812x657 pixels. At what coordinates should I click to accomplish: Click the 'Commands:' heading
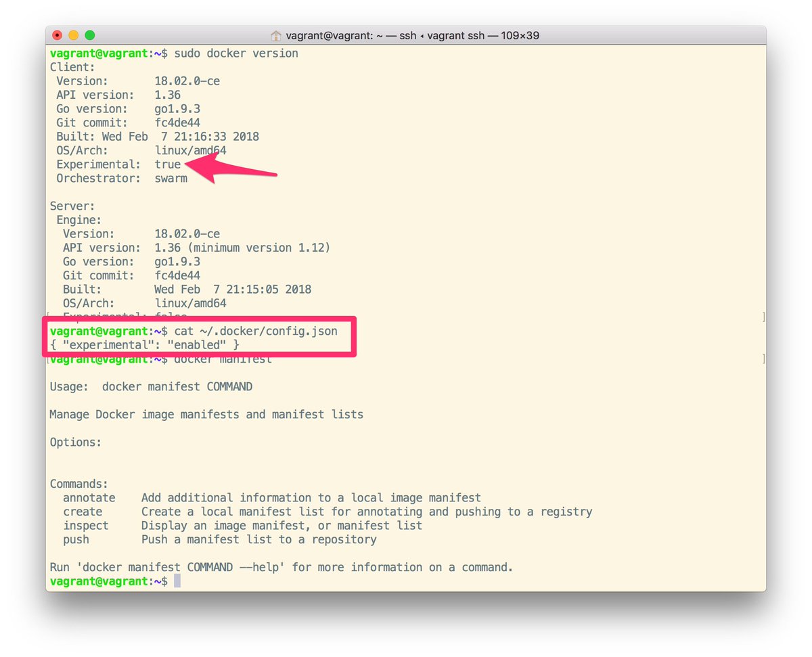(79, 484)
